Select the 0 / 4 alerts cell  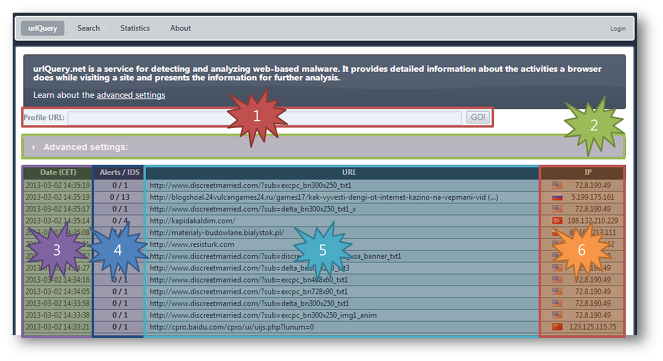click(x=119, y=221)
